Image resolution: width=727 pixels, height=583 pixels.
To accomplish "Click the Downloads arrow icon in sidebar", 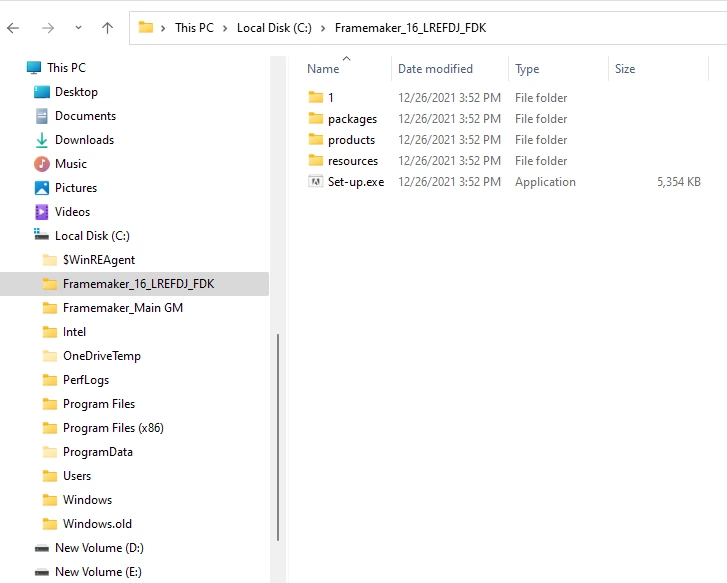I will point(42,140).
